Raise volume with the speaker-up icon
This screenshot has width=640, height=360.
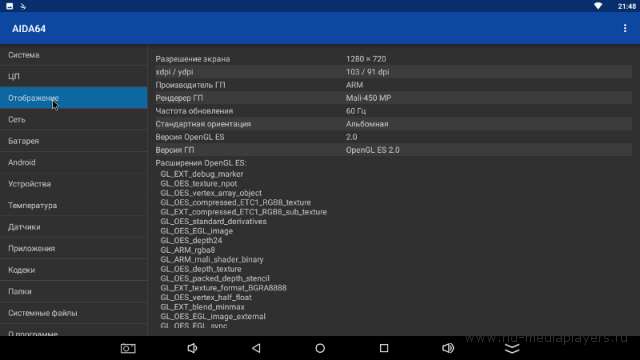click(448, 348)
